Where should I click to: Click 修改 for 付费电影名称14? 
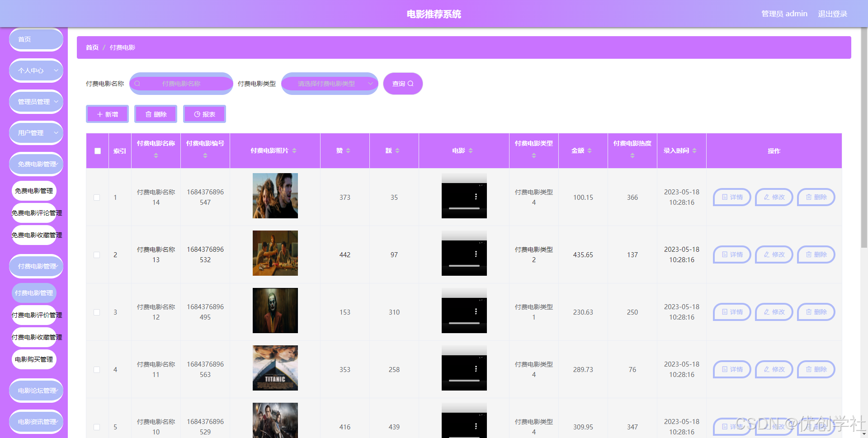774,197
